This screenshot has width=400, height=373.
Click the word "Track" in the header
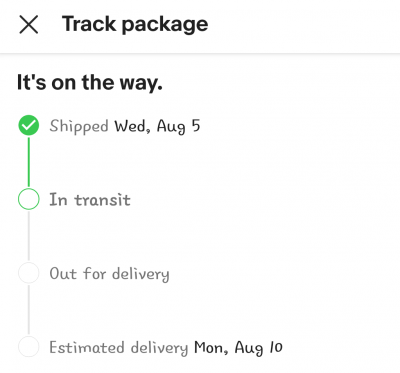coord(89,24)
